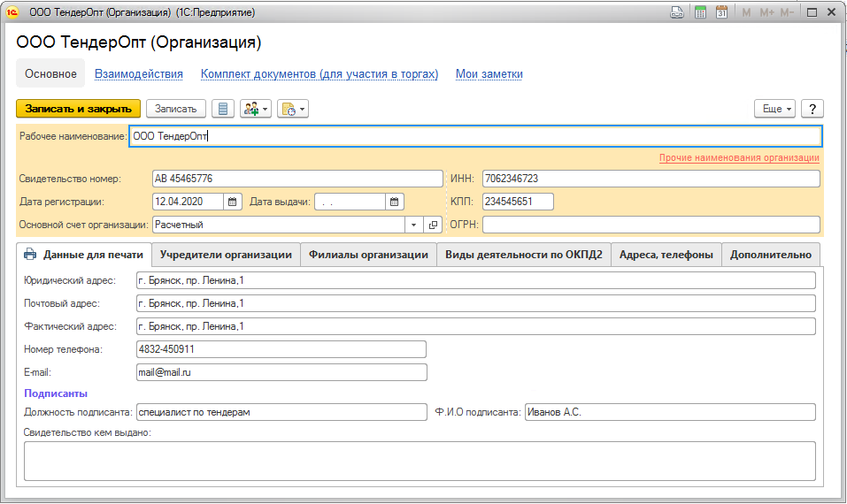This screenshot has width=847, height=504.
Task: Open the calculator icon in title bar
Action: tap(700, 11)
